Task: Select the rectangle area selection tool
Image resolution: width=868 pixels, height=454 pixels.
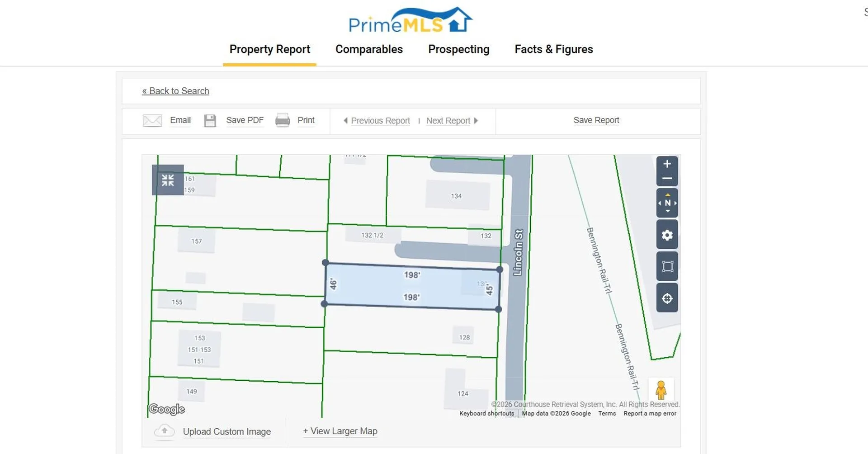Action: click(x=667, y=266)
